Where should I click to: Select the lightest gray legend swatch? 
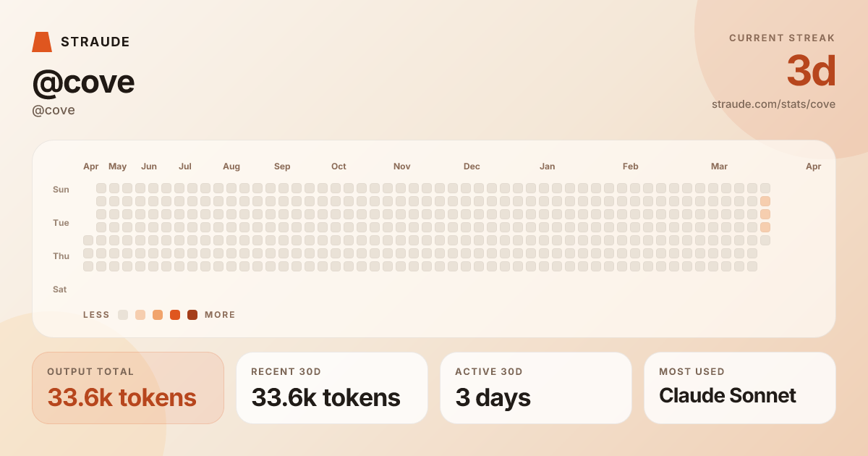coord(123,315)
